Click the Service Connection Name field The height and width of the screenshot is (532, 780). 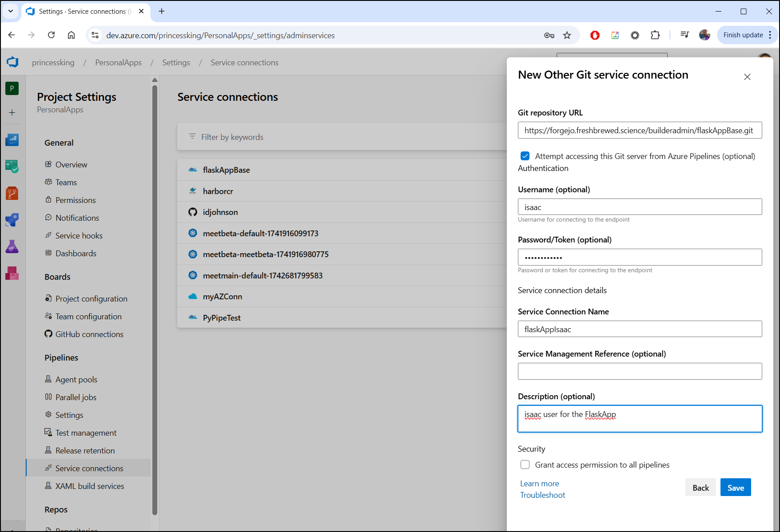coord(640,329)
